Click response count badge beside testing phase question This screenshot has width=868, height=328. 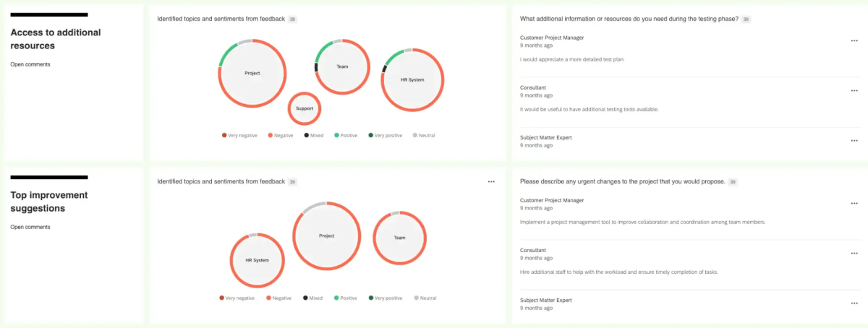(746, 19)
